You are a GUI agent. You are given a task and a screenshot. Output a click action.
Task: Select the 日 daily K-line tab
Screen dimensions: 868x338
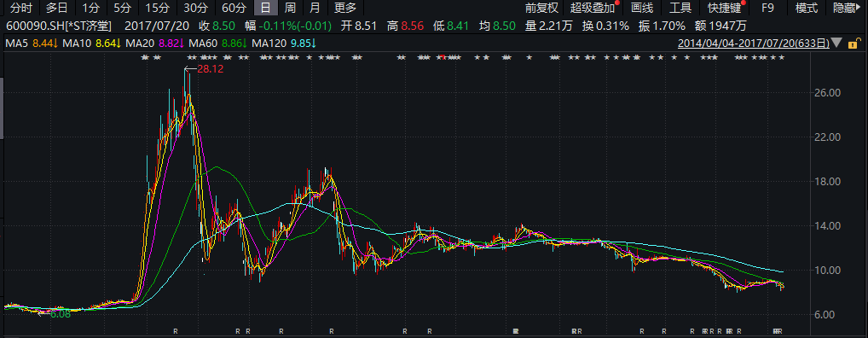pyautogui.click(x=266, y=8)
